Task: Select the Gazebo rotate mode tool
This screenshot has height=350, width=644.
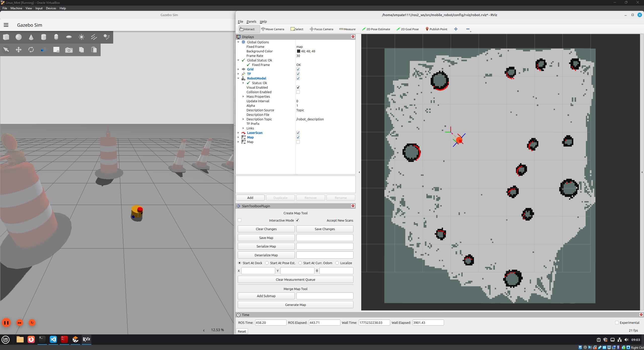Action: [x=31, y=50]
